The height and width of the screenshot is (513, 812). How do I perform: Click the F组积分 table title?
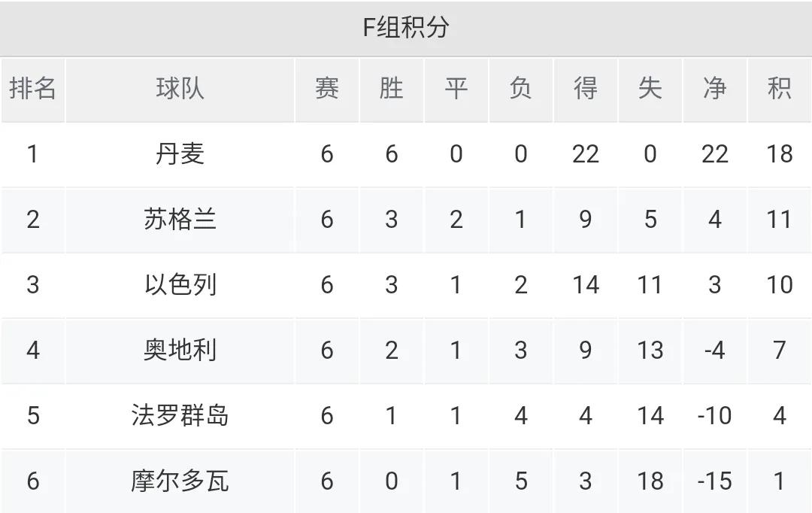click(x=406, y=28)
